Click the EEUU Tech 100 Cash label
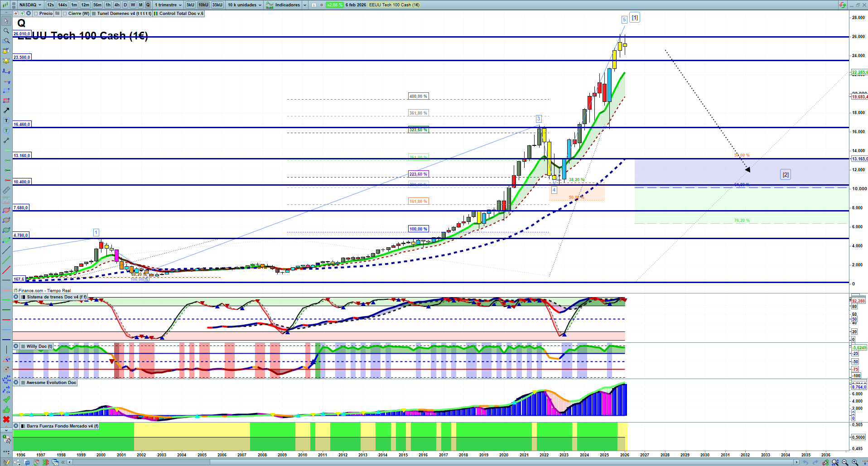This screenshot has width=868, height=466. [x=394, y=5]
